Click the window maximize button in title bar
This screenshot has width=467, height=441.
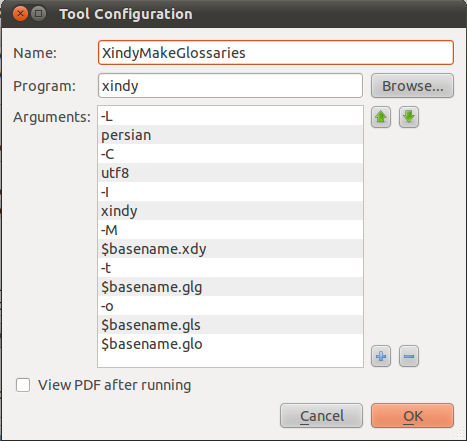pyautogui.click(x=39, y=14)
